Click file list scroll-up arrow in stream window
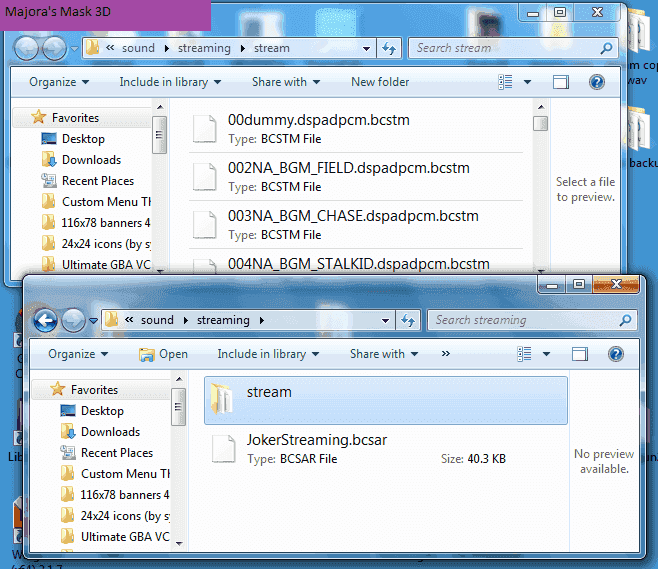Image resolution: width=658 pixels, height=569 pixels. click(541, 107)
